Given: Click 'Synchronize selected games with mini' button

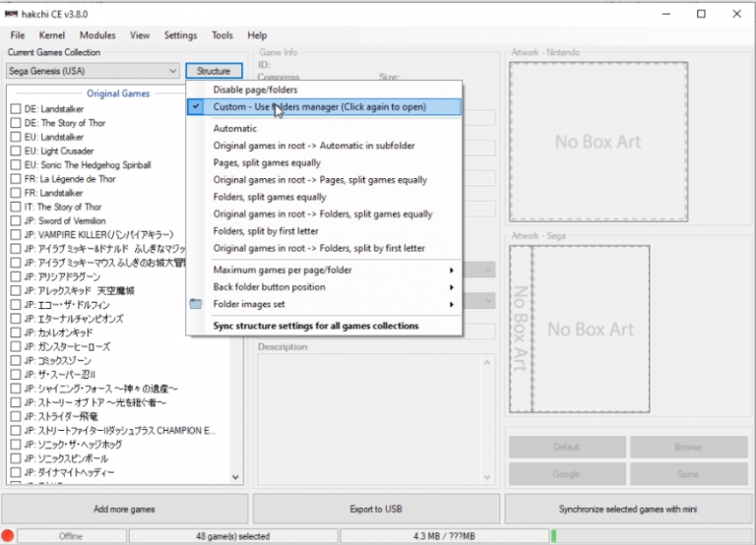Looking at the screenshot, I should pyautogui.click(x=628, y=509).
